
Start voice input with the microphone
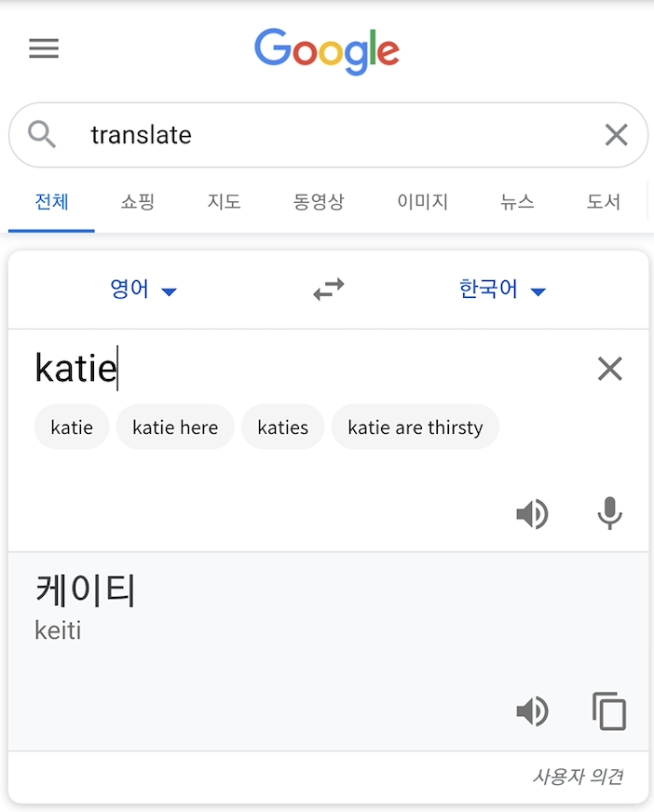coord(609,513)
